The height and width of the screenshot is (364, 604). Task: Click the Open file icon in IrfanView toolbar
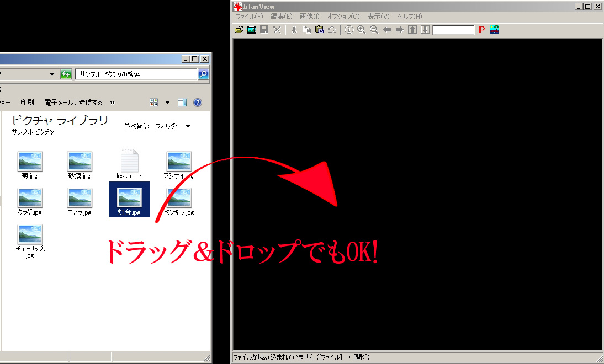pyautogui.click(x=239, y=30)
